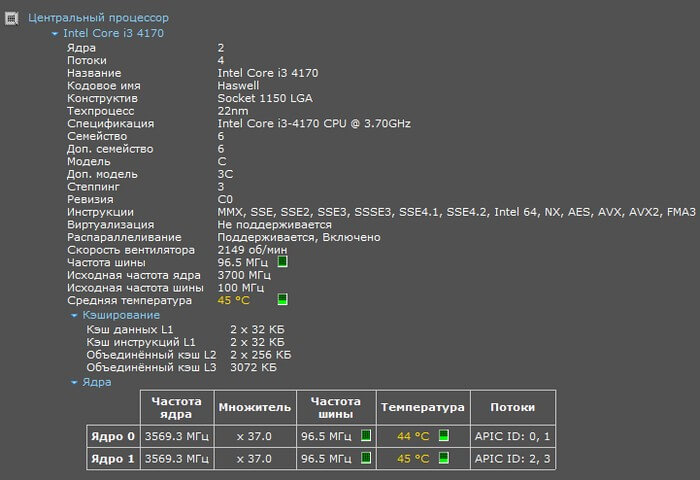Select the Кэширование section label
The image size is (700, 480).
(121, 315)
